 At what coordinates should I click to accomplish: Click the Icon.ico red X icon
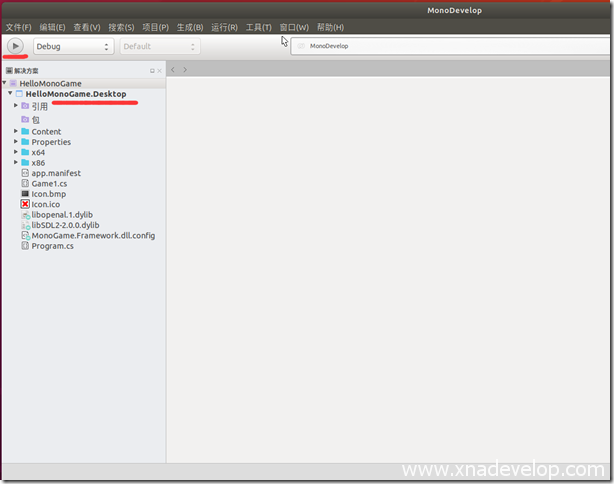tap(25, 204)
